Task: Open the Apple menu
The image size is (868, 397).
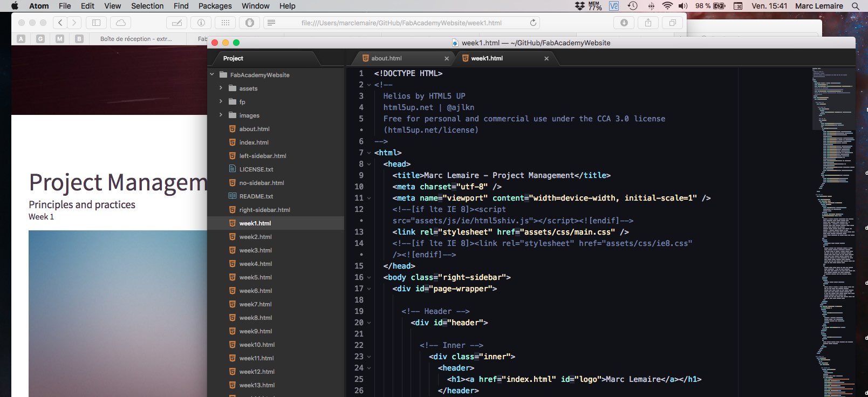Action: tap(15, 6)
